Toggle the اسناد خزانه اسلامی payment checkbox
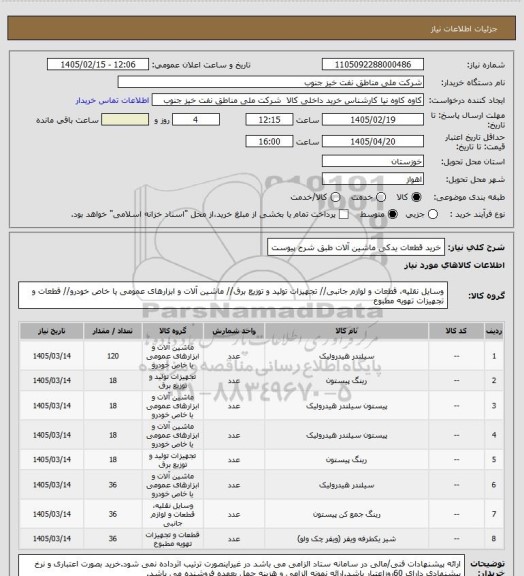The image size is (524, 576). [344, 214]
